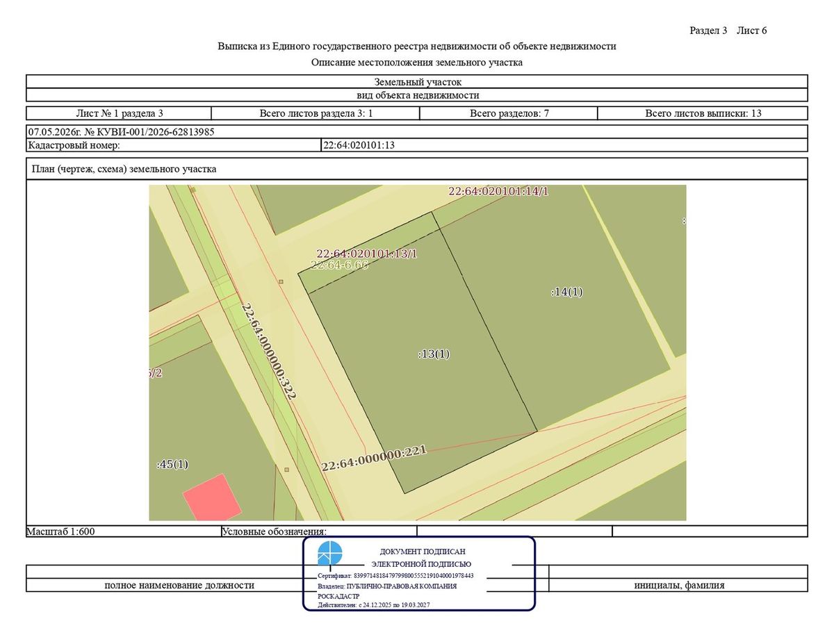Click the small square marker near parcel 13/1
The width and height of the screenshot is (834, 644).
[281, 281]
